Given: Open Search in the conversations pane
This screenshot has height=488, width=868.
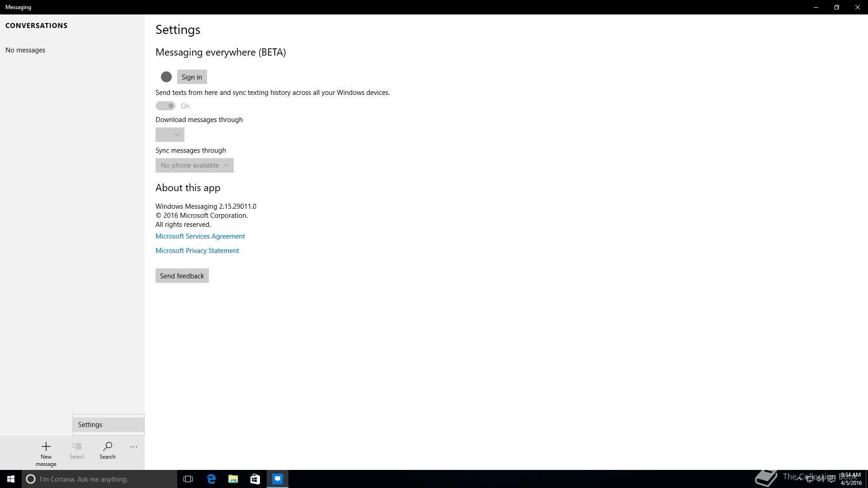Looking at the screenshot, I should (x=108, y=450).
